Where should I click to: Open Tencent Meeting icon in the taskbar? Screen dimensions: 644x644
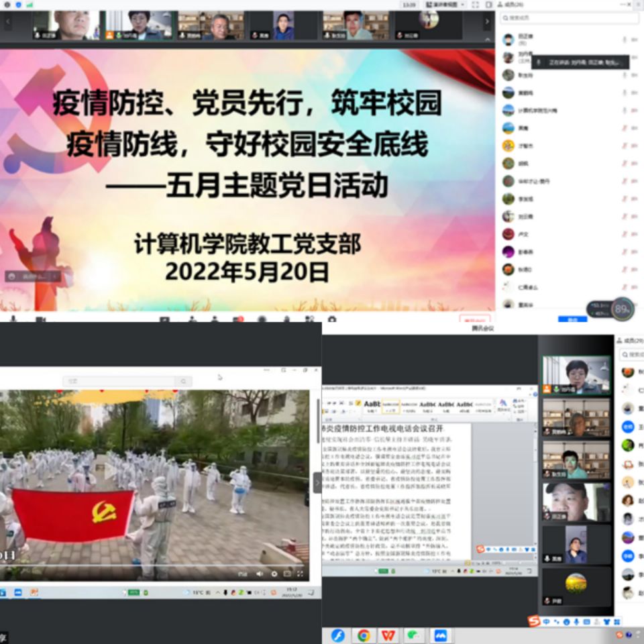440,635
